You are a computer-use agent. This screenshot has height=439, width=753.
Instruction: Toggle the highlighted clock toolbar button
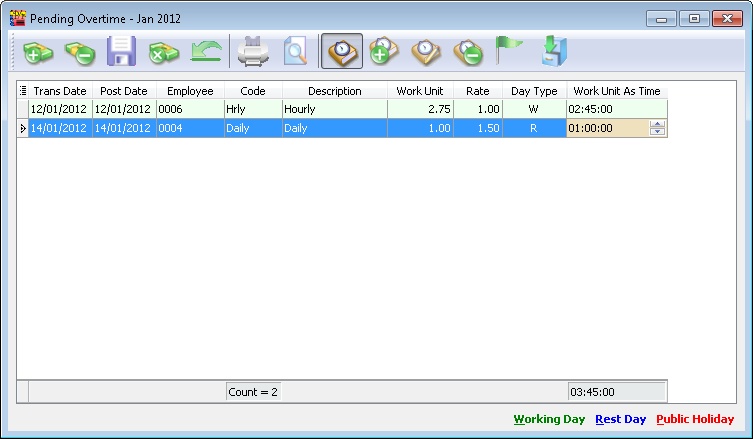(342, 51)
